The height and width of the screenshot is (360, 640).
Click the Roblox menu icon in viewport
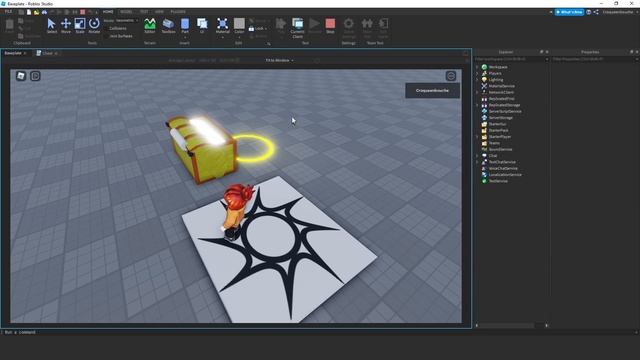21,76
